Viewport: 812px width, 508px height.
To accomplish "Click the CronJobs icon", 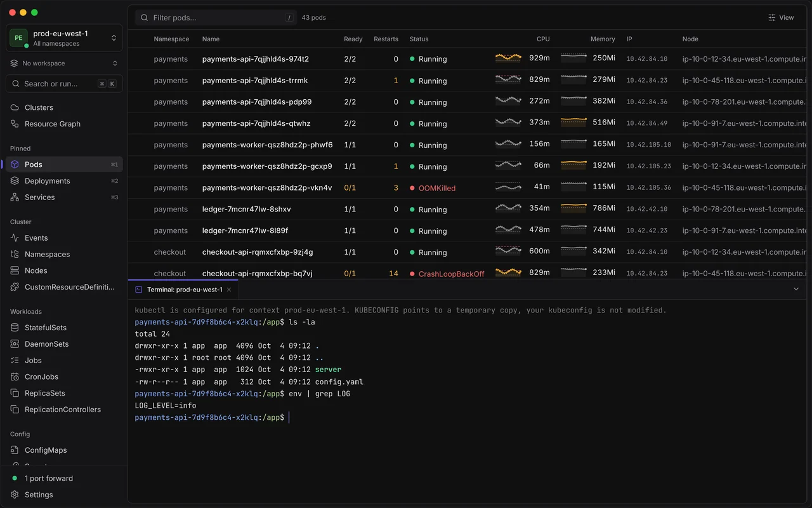I will [15, 377].
